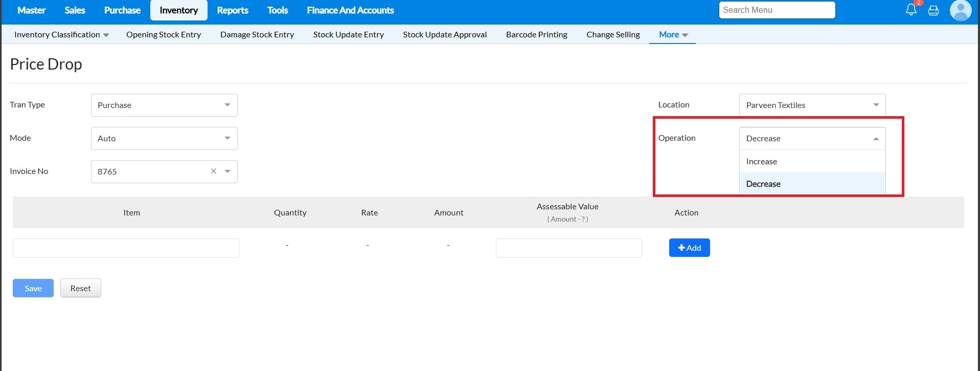This screenshot has width=980, height=371.
Task: Expand Inventory Classification submenu
Action: click(61, 35)
